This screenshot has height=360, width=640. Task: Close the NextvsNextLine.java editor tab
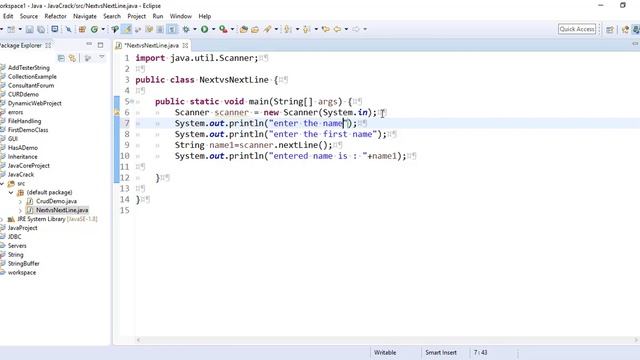coord(185,45)
